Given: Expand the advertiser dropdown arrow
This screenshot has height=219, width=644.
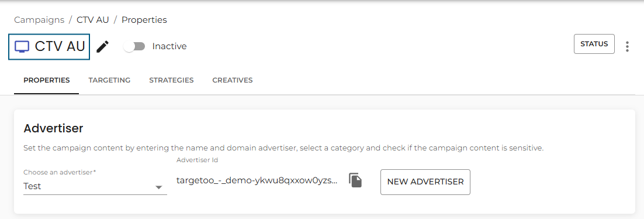Looking at the screenshot, I should click(x=158, y=187).
